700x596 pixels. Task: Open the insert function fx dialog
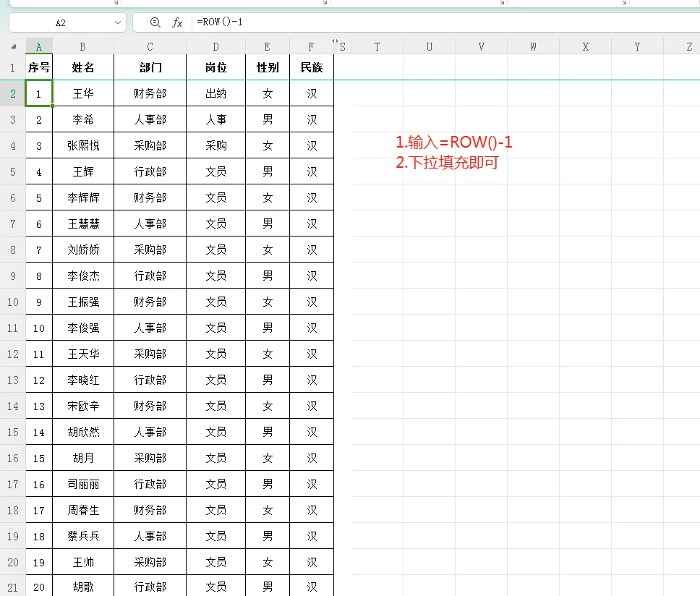(x=177, y=22)
